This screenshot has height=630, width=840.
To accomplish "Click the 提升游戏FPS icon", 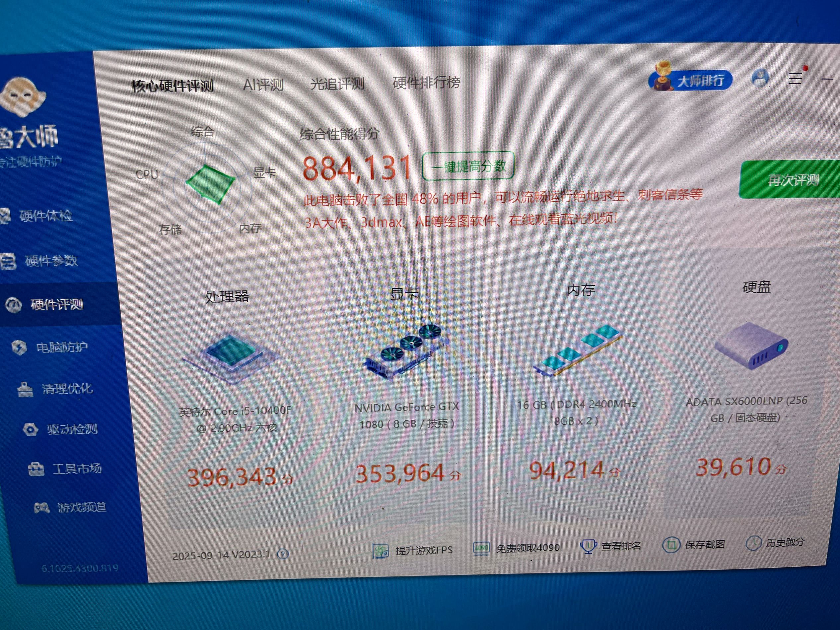I will (381, 551).
